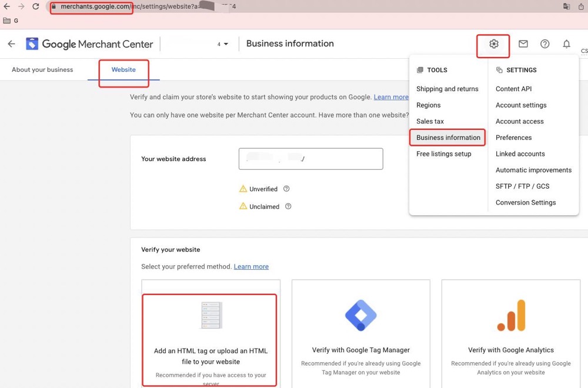Viewport: 588px width, 388px height.
Task: Click the Verify your website heading
Action: [x=171, y=250]
